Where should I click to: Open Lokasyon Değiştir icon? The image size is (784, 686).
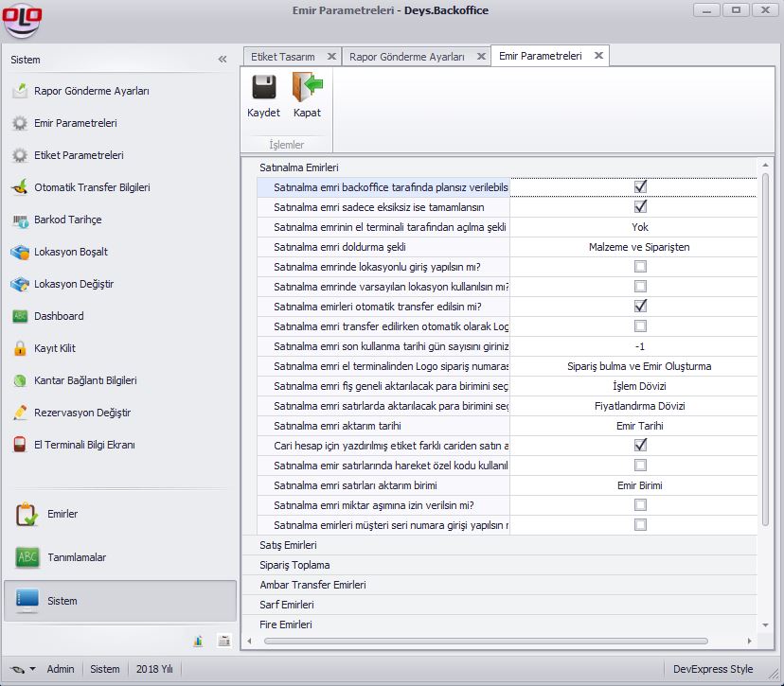pyautogui.click(x=20, y=284)
